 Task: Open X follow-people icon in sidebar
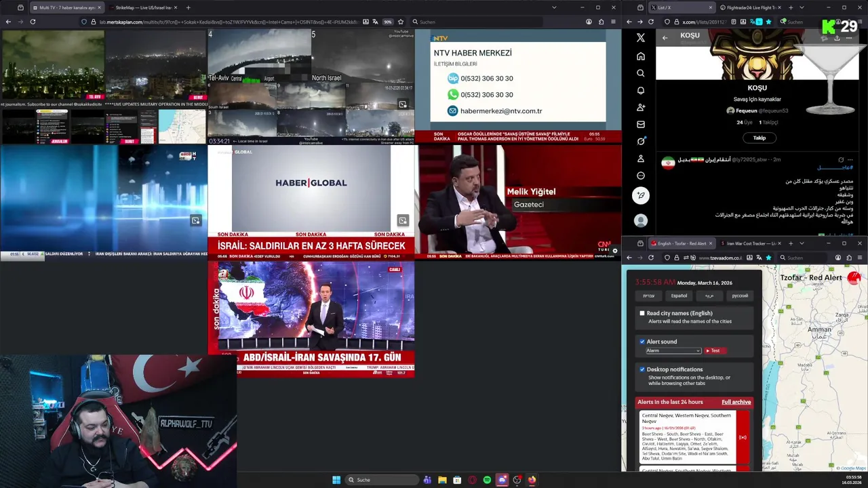point(641,107)
